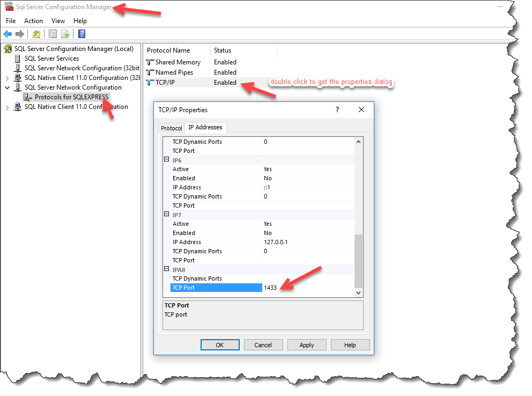This screenshot has height=396, width=532.
Task: Click the blue Help toolbar icon
Action: [82, 34]
